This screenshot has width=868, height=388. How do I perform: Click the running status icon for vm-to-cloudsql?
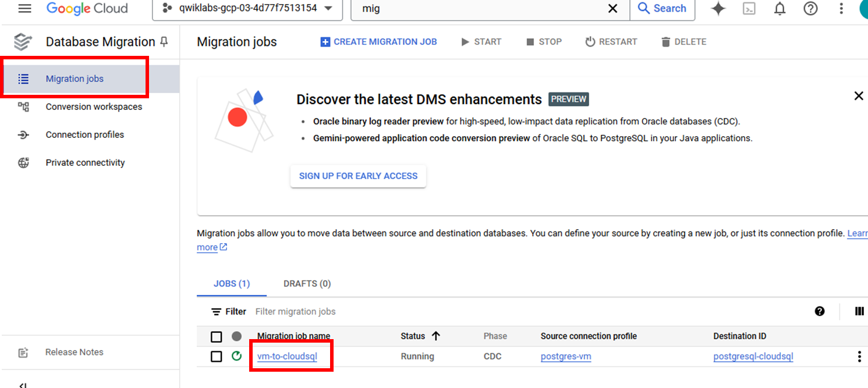pos(236,356)
